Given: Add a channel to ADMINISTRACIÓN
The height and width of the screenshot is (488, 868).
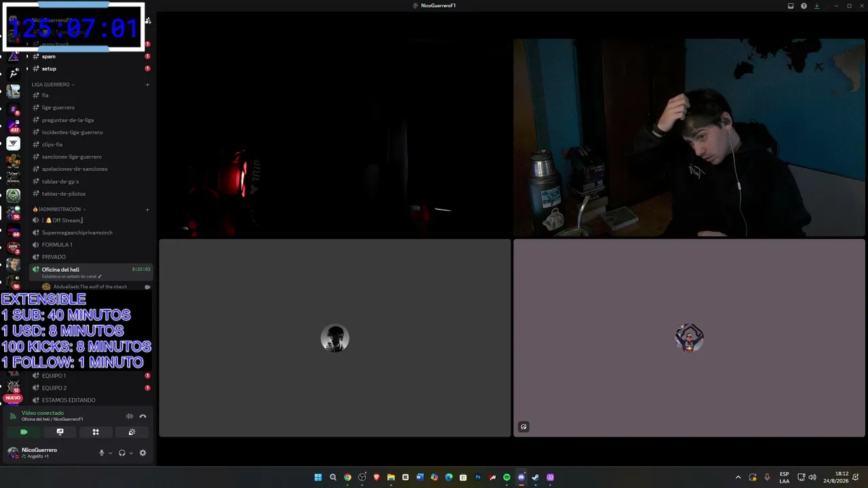Looking at the screenshot, I should (147, 209).
